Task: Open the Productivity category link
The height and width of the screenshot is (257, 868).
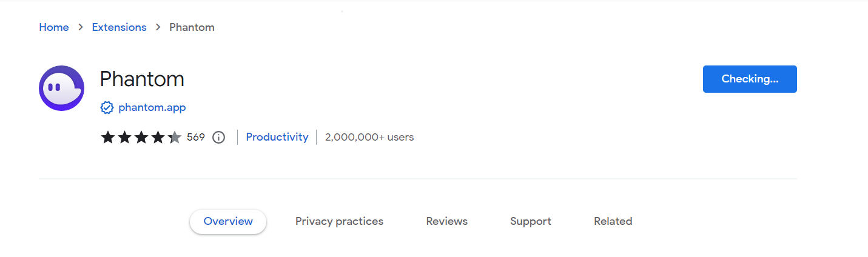Action: pos(277,137)
